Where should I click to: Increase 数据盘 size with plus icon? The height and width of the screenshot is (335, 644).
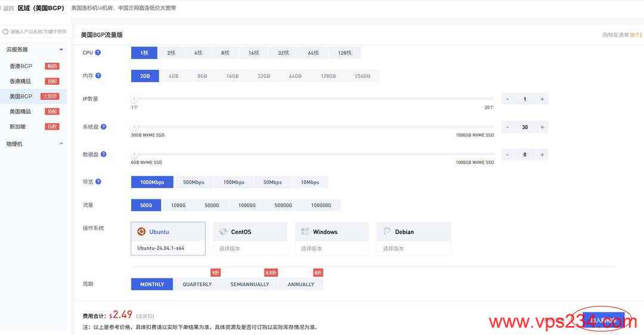(x=541, y=155)
